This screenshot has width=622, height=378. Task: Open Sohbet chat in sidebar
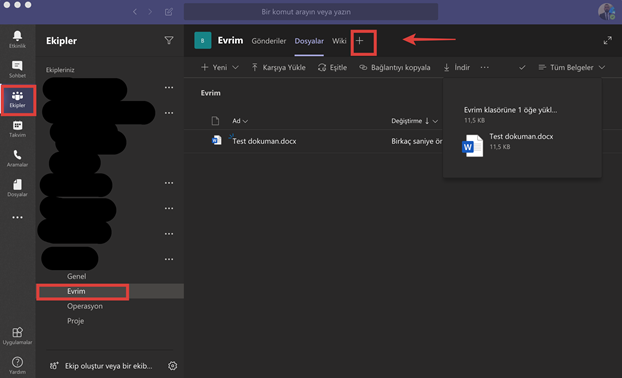click(17, 69)
